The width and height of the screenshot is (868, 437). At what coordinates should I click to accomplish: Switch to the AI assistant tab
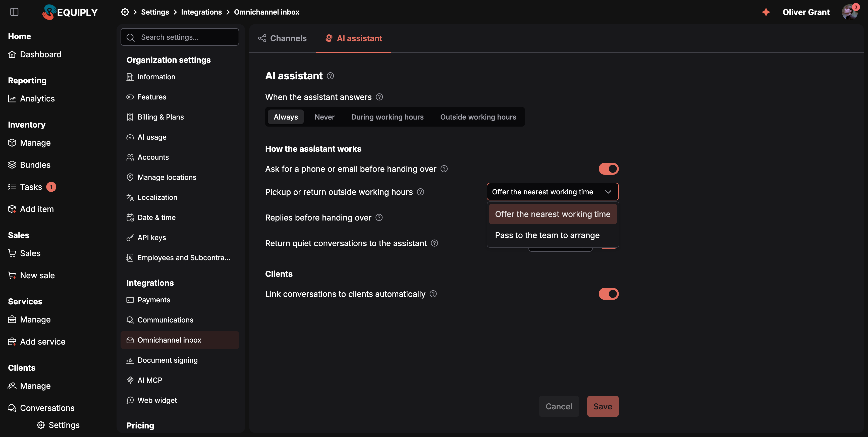click(x=353, y=38)
